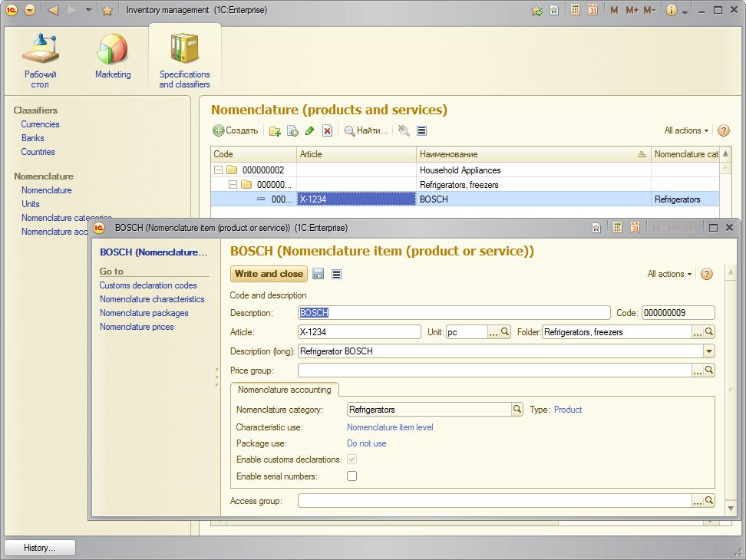Open Customs declaration codes link
This screenshot has height=560, width=746.
pos(148,285)
